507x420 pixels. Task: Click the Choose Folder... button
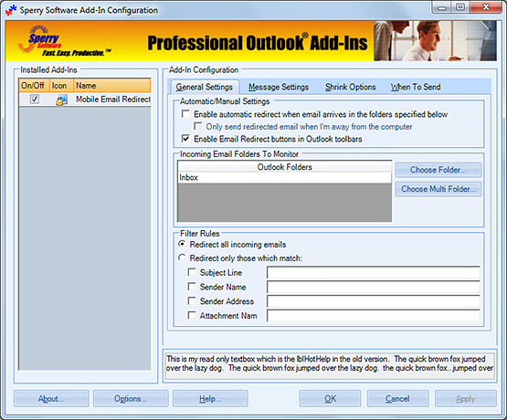tap(438, 170)
